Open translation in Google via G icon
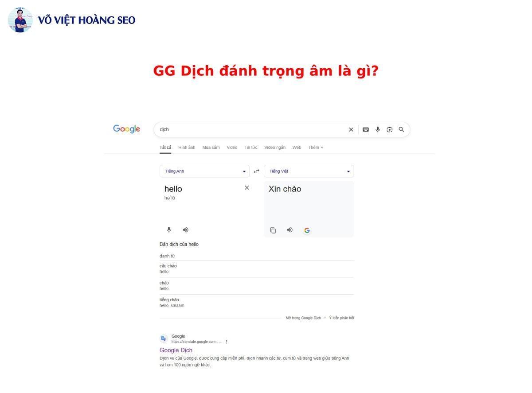The height and width of the screenshot is (393, 532). [306, 230]
